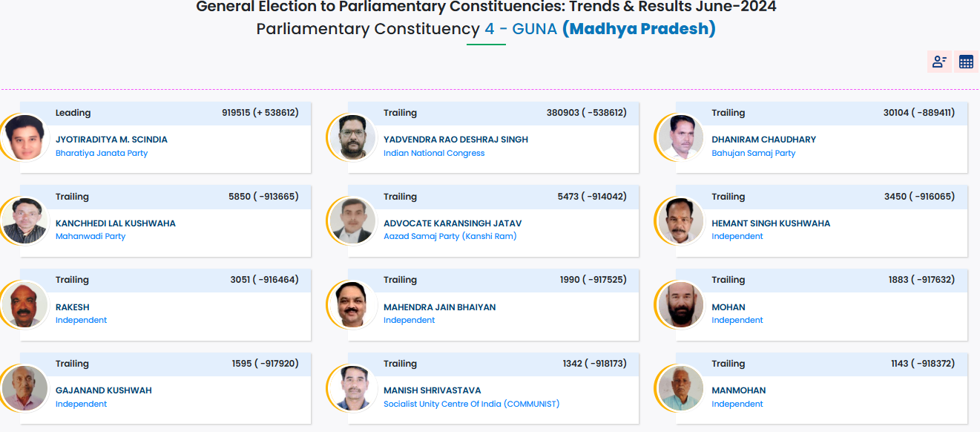The width and height of the screenshot is (980, 432).
Task: Click Socialist Unity Centre Of India label
Action: [471, 404]
